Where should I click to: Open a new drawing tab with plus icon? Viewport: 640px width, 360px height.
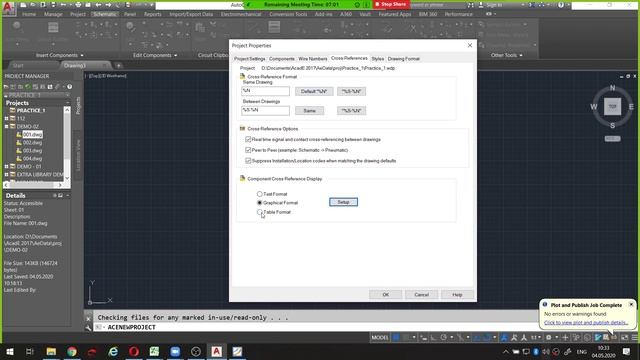(118, 66)
